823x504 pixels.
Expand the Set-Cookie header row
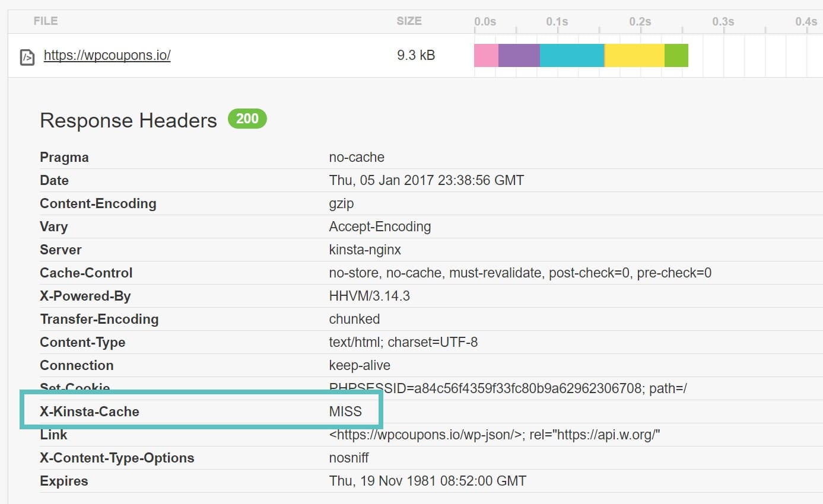click(74, 388)
